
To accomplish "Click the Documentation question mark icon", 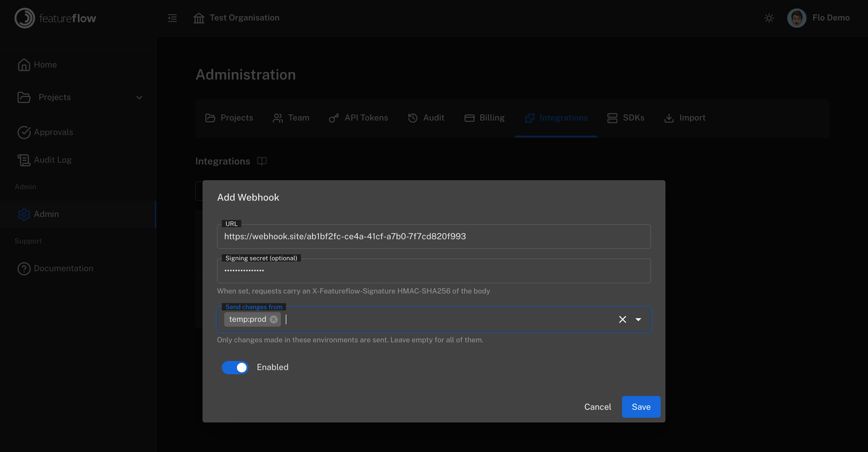I will click(24, 268).
